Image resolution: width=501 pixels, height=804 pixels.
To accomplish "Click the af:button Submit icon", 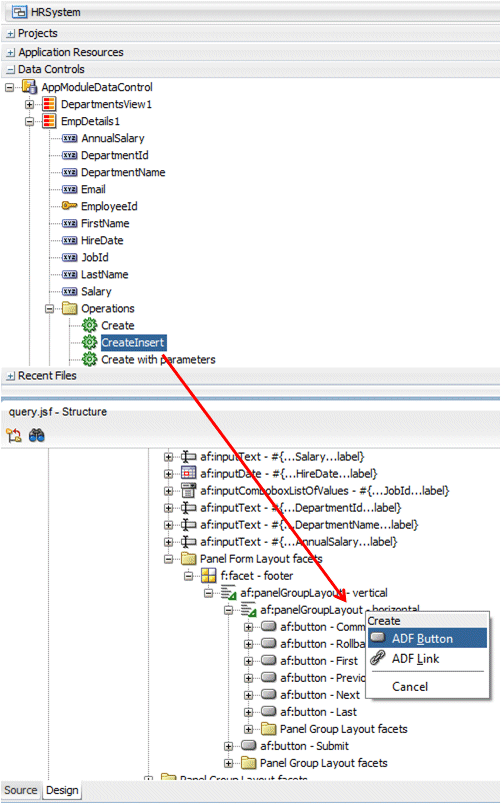I will (x=249, y=745).
